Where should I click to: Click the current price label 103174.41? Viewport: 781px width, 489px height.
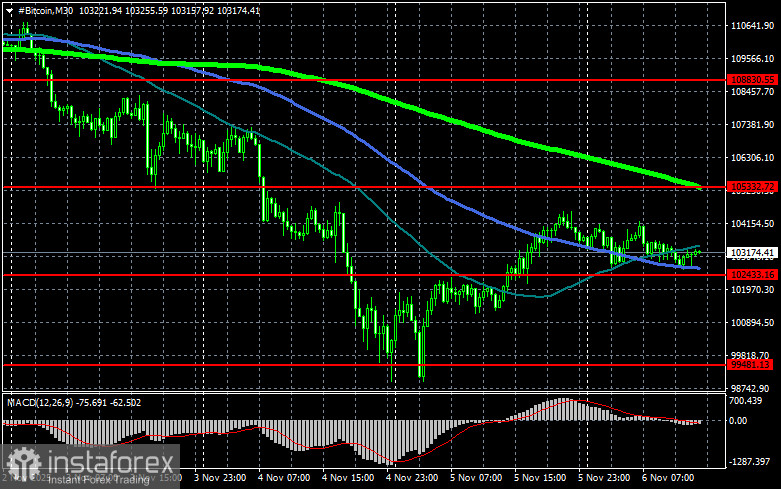[x=752, y=252]
